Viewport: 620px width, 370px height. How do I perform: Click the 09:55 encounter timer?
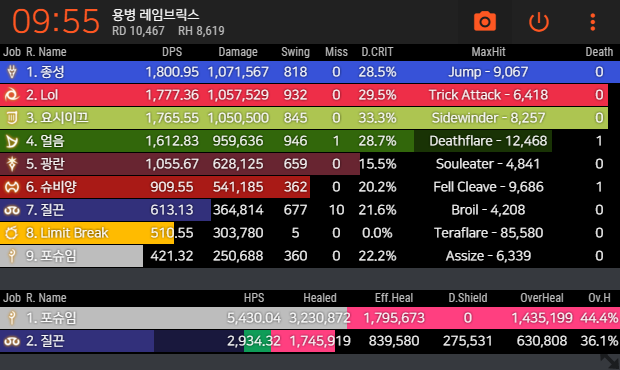(56, 21)
